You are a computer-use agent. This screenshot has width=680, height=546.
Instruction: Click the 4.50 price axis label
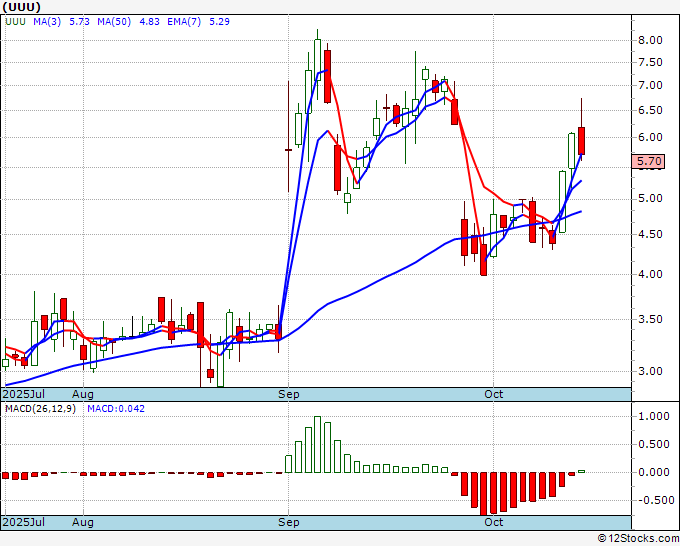pyautogui.click(x=650, y=234)
